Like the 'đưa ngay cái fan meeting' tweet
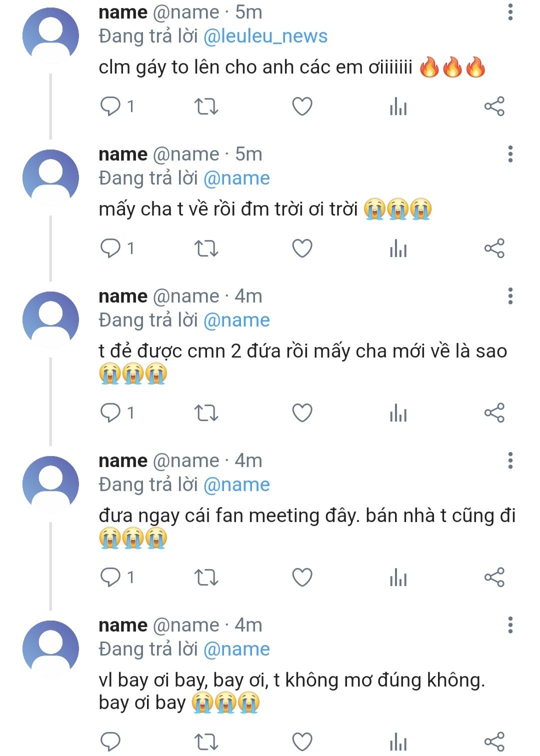Viewport: 540px width, 756px height. point(302,577)
